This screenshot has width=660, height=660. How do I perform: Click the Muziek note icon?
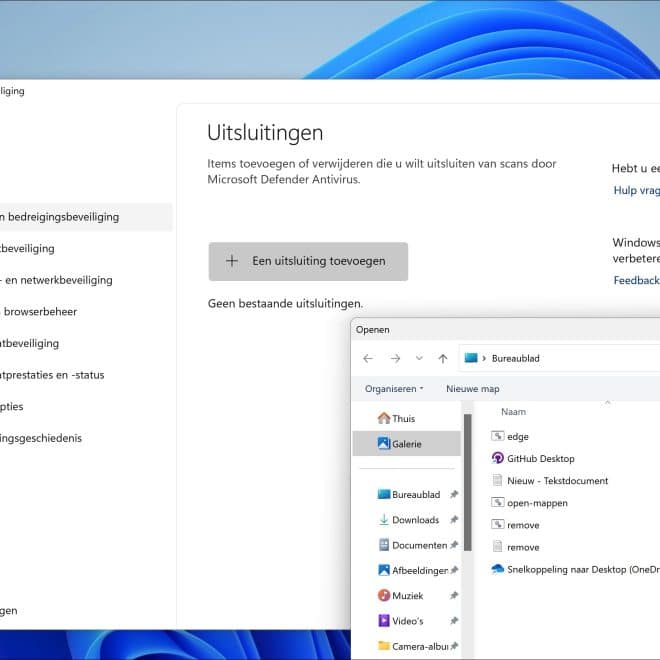[383, 595]
